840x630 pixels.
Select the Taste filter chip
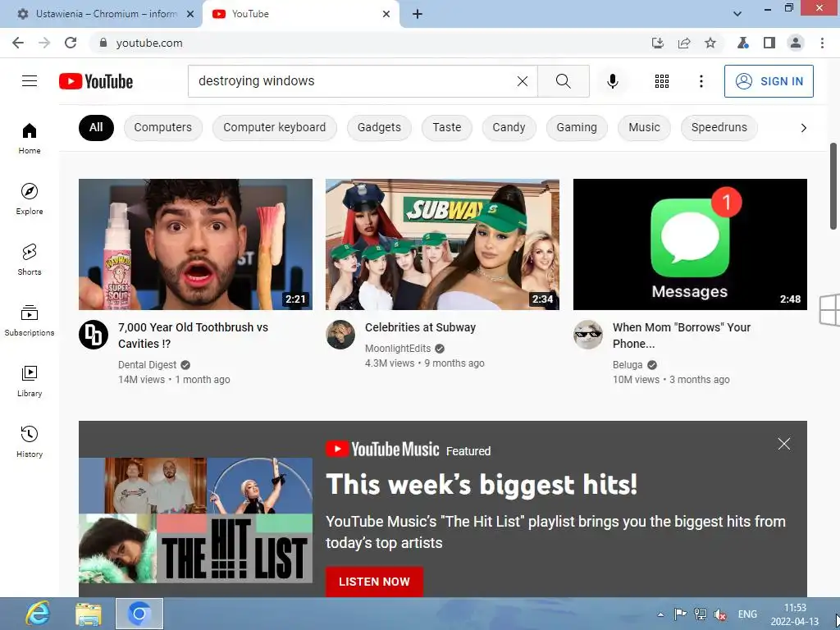tap(447, 127)
